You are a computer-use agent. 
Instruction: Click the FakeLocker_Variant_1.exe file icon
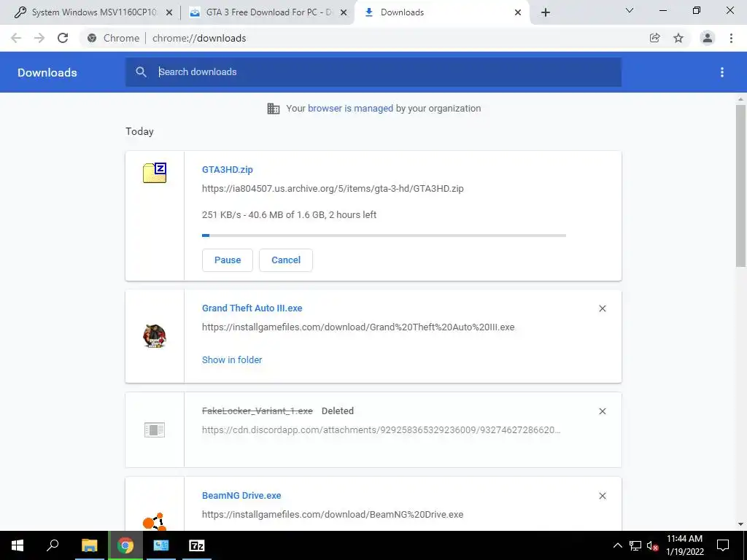pos(155,430)
